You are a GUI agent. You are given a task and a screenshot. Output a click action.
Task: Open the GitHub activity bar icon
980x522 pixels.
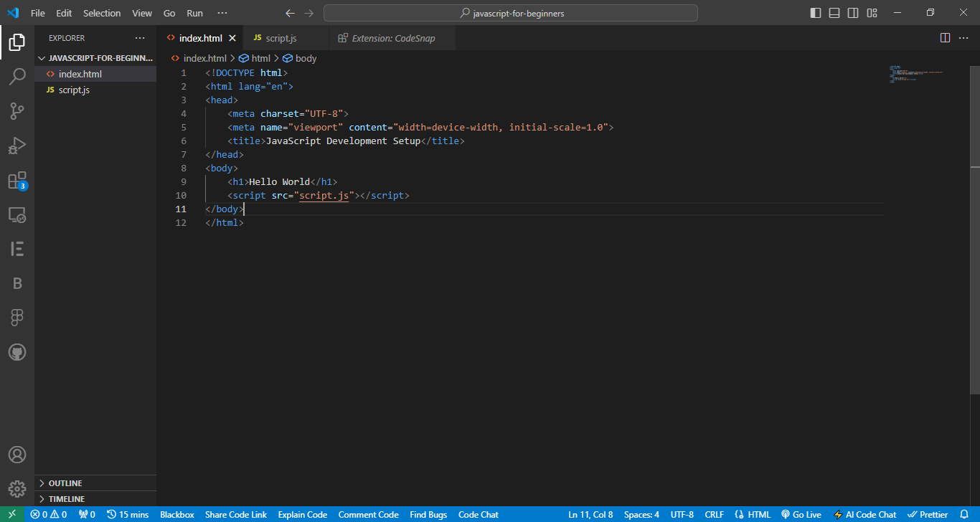pos(17,352)
